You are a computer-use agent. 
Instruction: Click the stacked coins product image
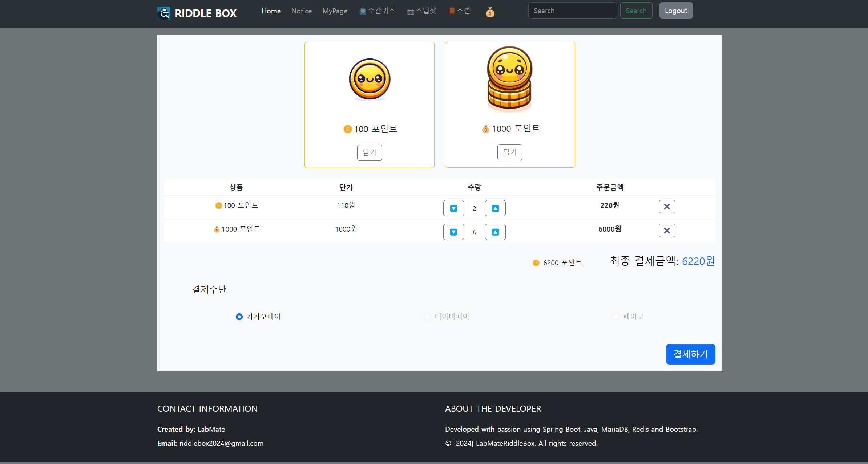pyautogui.click(x=509, y=79)
